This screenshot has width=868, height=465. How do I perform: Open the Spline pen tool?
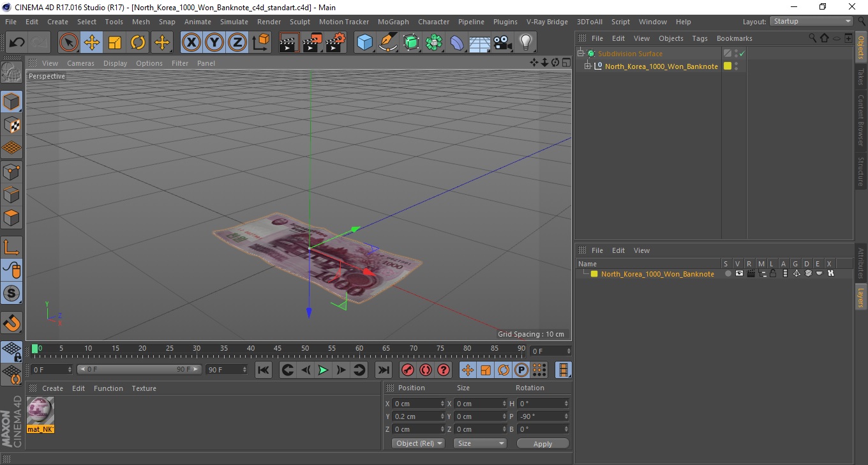pos(388,43)
